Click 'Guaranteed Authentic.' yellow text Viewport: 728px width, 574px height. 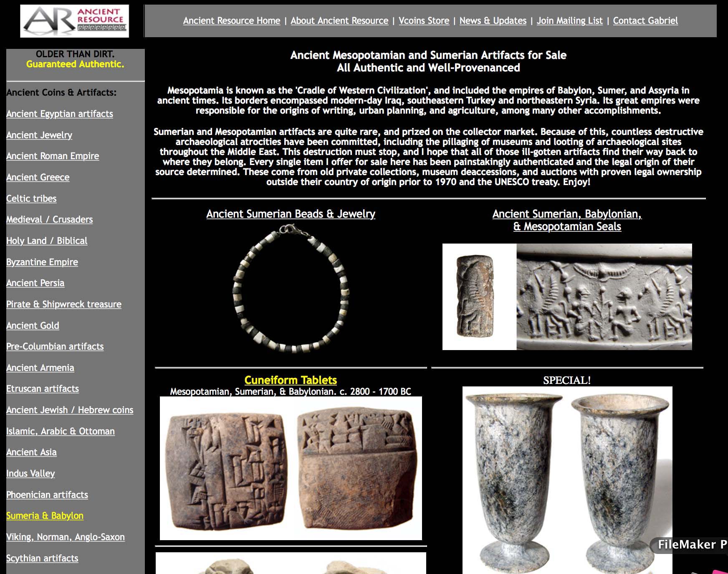coord(75,64)
